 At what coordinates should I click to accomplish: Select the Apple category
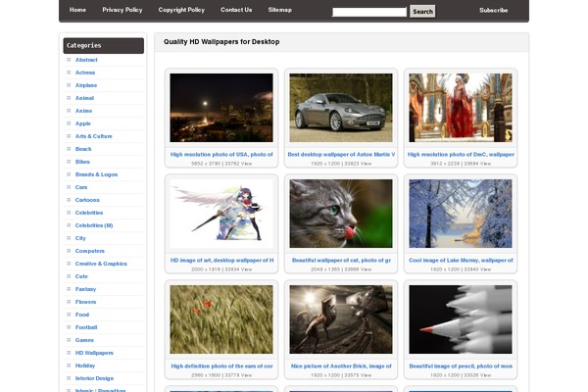pos(83,123)
